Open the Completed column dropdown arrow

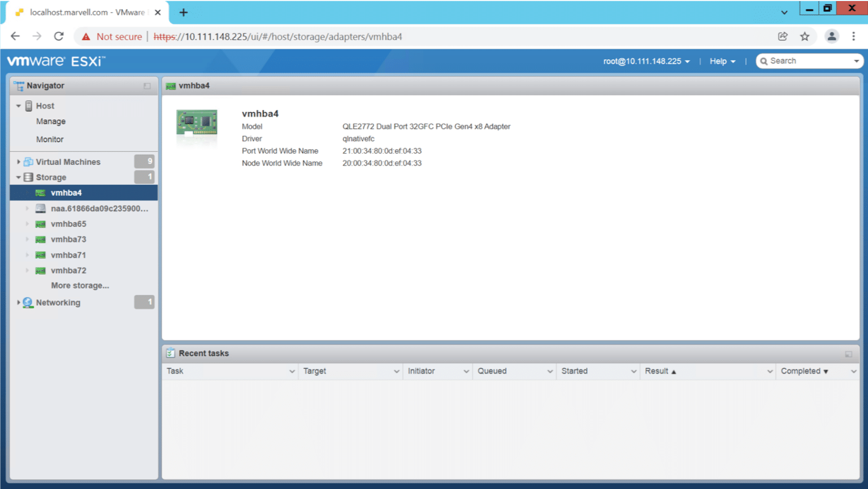coord(853,371)
